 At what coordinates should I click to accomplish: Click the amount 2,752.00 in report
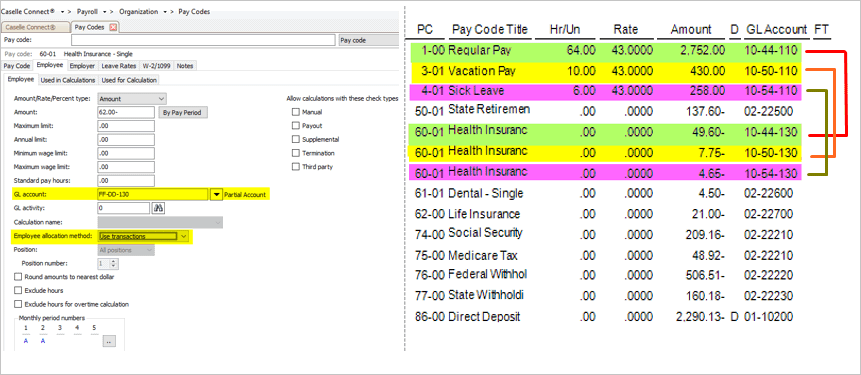(x=702, y=51)
